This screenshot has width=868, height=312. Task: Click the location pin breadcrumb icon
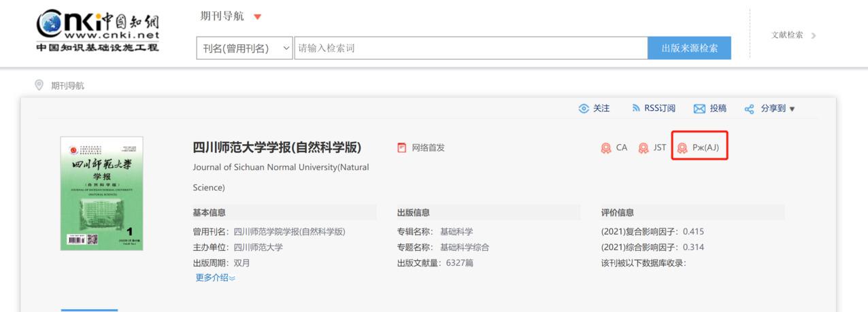pyautogui.click(x=39, y=86)
